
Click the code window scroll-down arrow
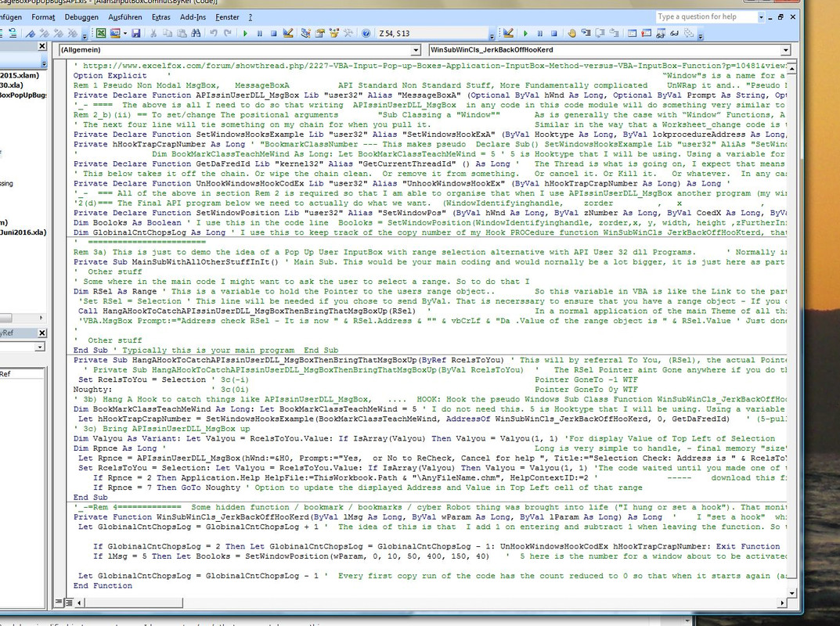point(791,592)
